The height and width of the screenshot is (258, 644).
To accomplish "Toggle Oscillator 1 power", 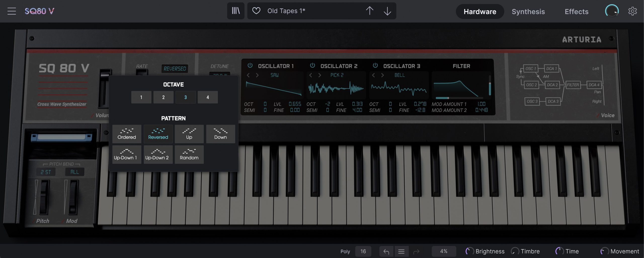I will tap(250, 66).
